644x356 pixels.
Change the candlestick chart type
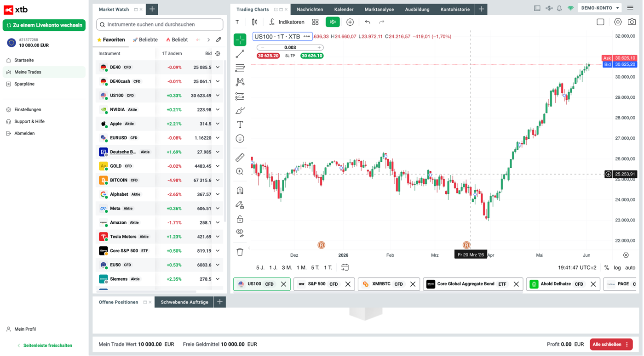pyautogui.click(x=254, y=22)
